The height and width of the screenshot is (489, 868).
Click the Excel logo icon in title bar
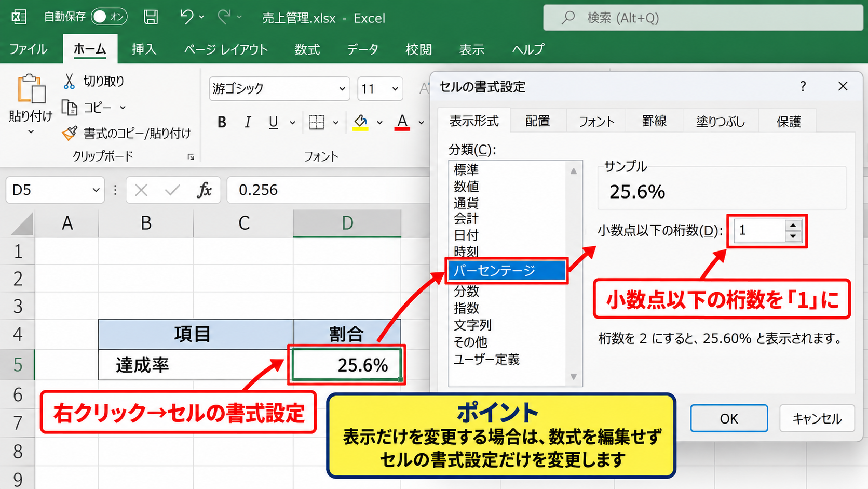pos(19,17)
